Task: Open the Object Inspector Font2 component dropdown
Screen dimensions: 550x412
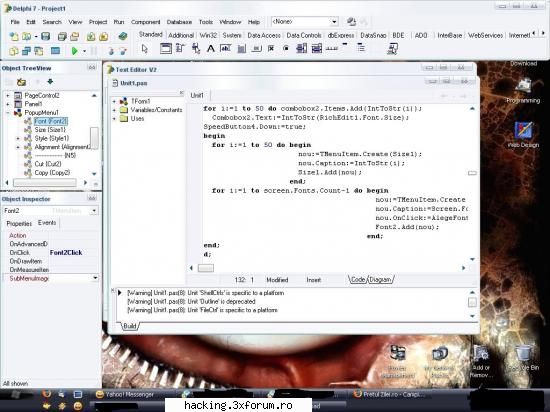Action: [94, 211]
